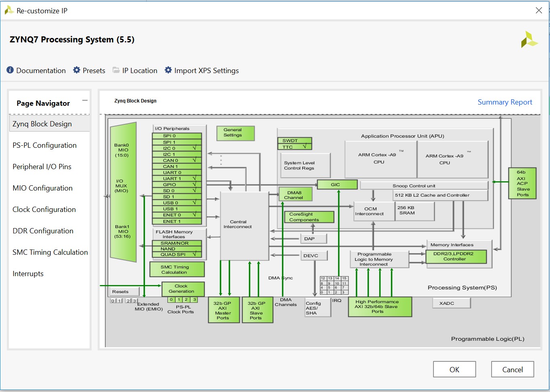Click the SPI 1 peripheral block
The height and width of the screenshot is (392, 550).
(176, 142)
